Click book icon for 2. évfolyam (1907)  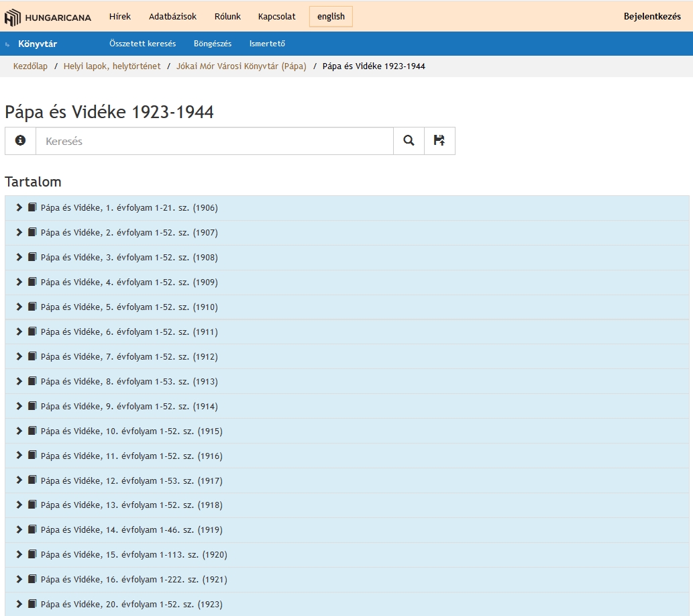[32, 232]
